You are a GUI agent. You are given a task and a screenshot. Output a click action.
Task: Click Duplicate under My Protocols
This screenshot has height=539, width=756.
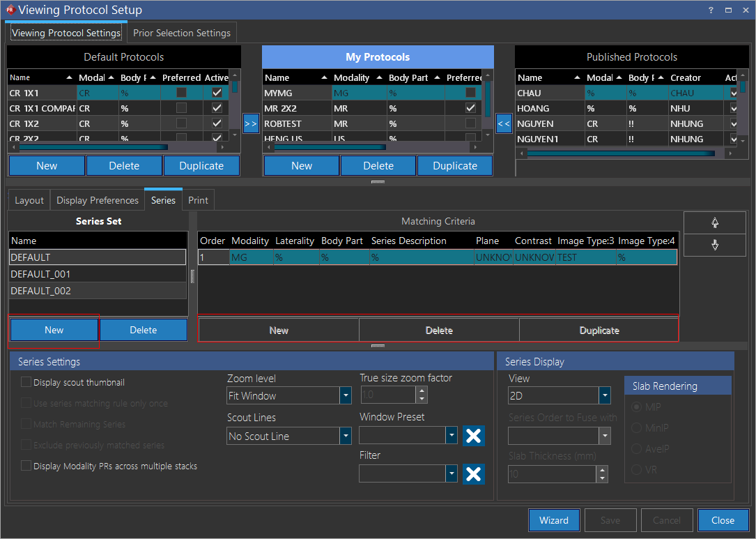[x=455, y=166]
